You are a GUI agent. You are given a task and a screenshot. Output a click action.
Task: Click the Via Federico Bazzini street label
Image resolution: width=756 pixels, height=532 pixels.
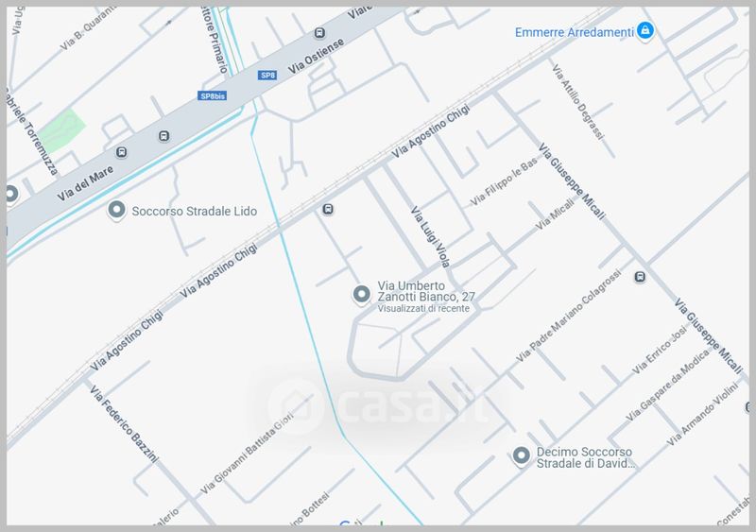click(x=124, y=424)
